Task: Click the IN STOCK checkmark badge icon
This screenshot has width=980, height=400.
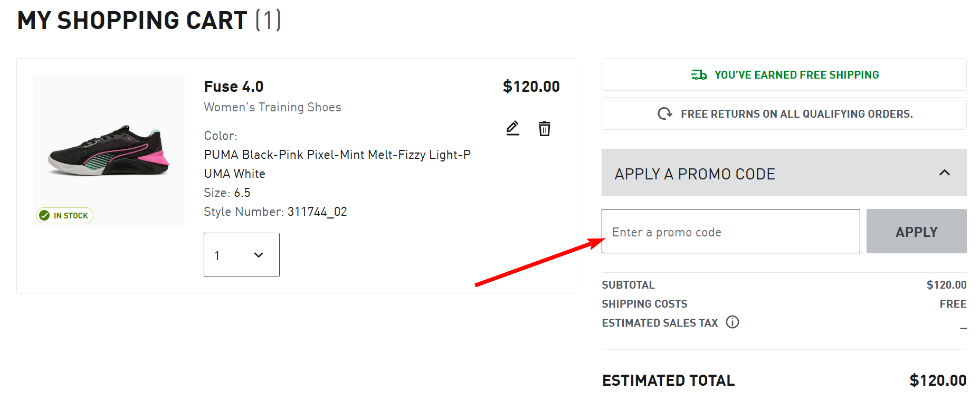Action: point(44,215)
